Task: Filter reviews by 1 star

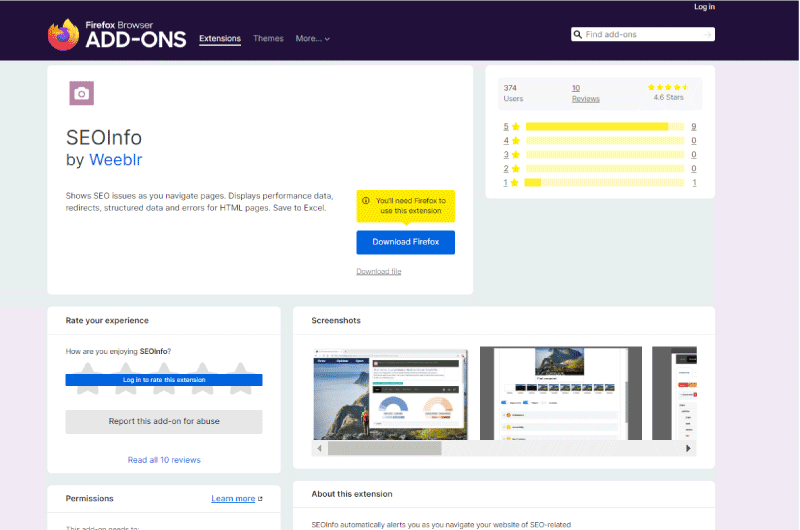Action: point(511,183)
